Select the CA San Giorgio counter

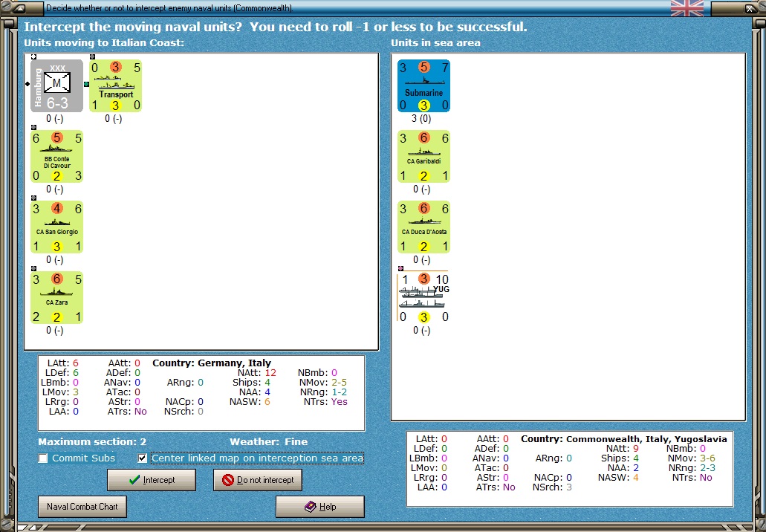click(56, 227)
